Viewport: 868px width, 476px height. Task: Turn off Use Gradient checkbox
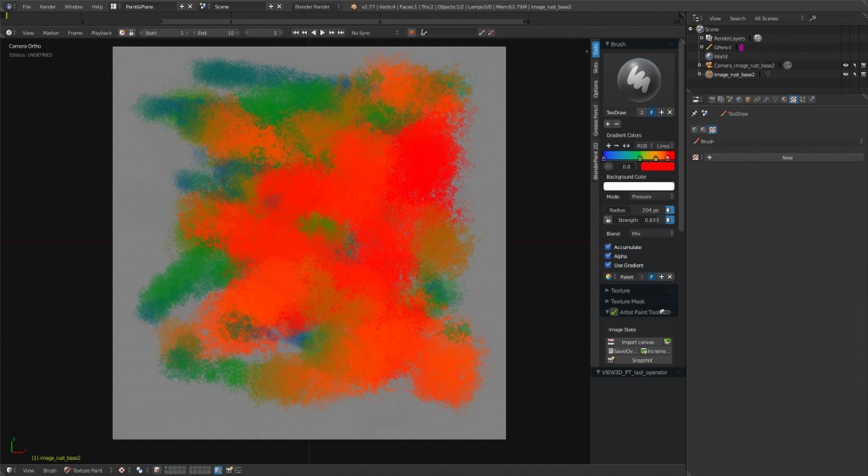(x=608, y=265)
